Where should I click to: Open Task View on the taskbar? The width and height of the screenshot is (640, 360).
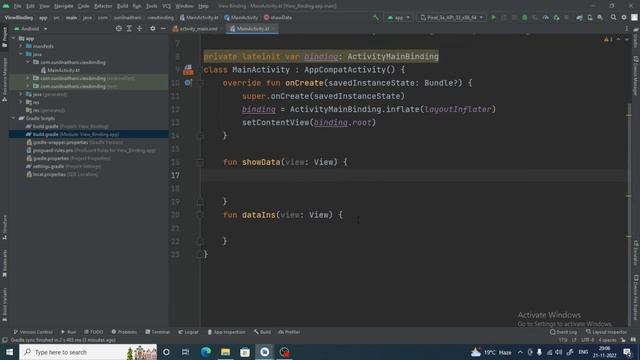(x=185, y=352)
